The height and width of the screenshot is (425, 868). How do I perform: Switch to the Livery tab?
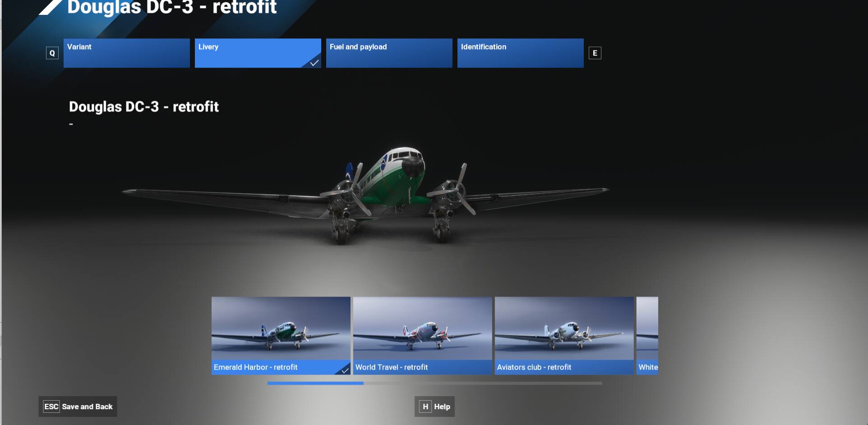pyautogui.click(x=258, y=53)
